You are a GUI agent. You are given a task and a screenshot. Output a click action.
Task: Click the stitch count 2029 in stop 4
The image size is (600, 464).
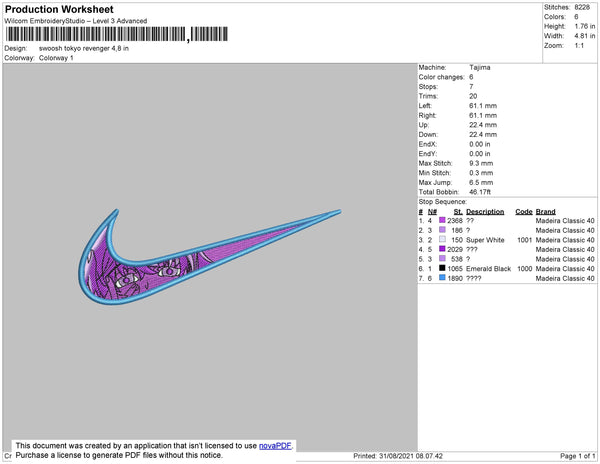[x=455, y=249]
